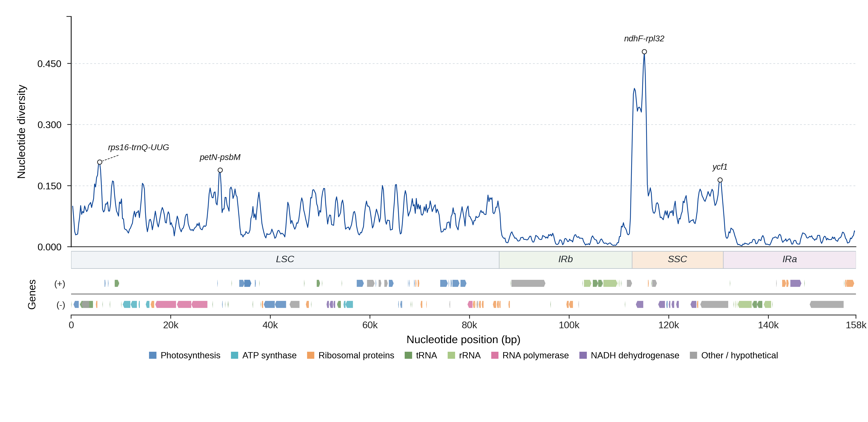Click the (+) strand label
Screen dimensions: 868x422
[60, 284]
